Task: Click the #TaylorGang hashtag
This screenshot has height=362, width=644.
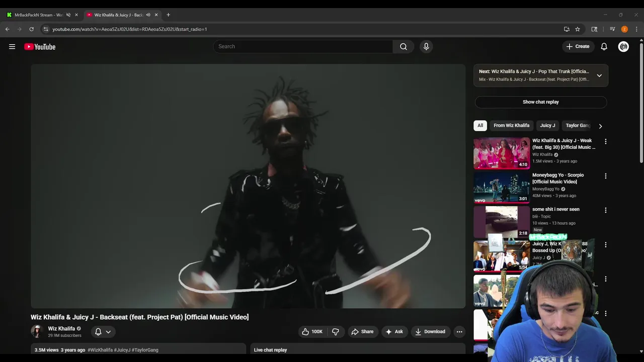Action: 145,350
